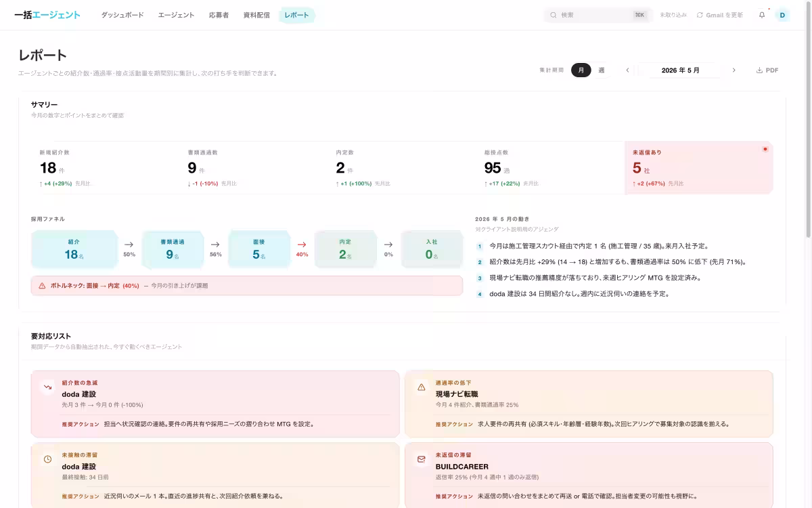Click the mail icon on BUILDCAREER card

tap(422, 459)
